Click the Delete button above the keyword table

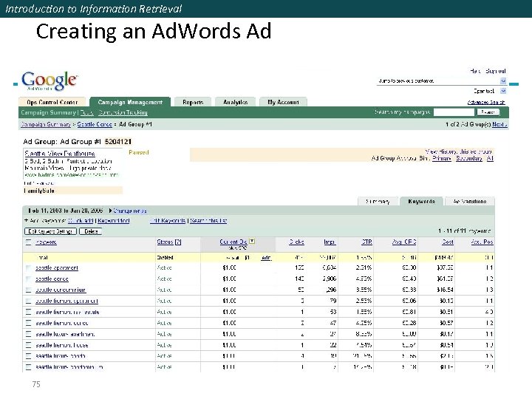coord(91,231)
